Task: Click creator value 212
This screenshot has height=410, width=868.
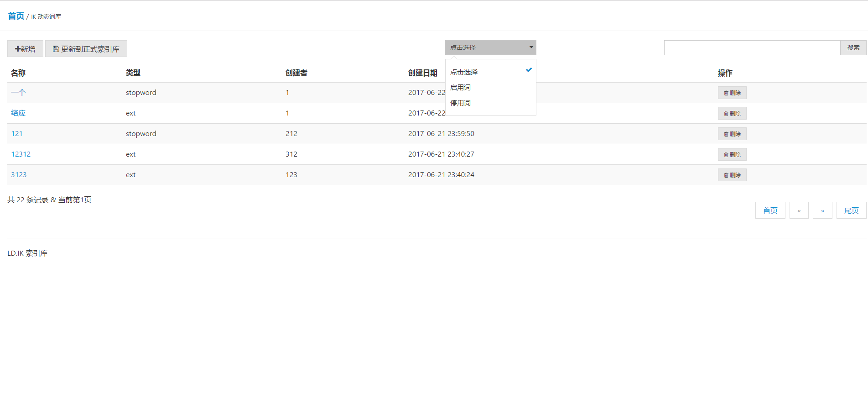Action: (291, 134)
